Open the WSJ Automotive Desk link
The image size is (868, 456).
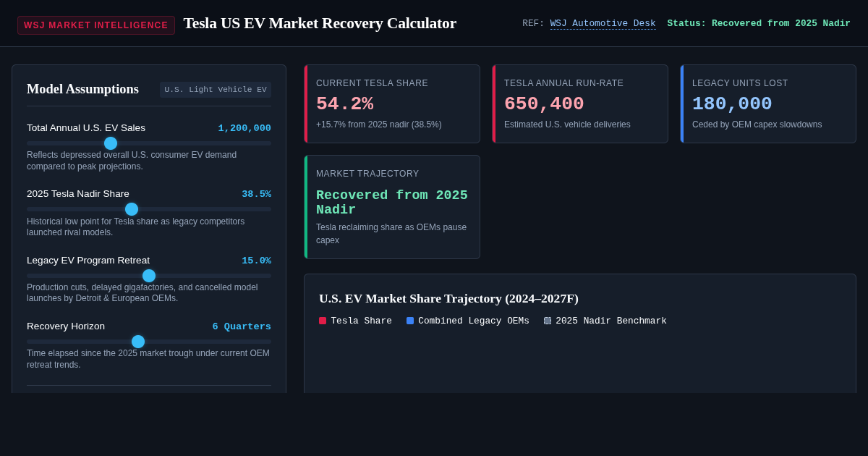(603, 24)
